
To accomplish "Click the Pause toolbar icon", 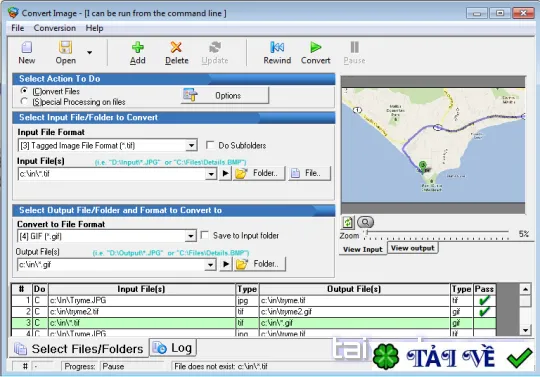I will [354, 47].
